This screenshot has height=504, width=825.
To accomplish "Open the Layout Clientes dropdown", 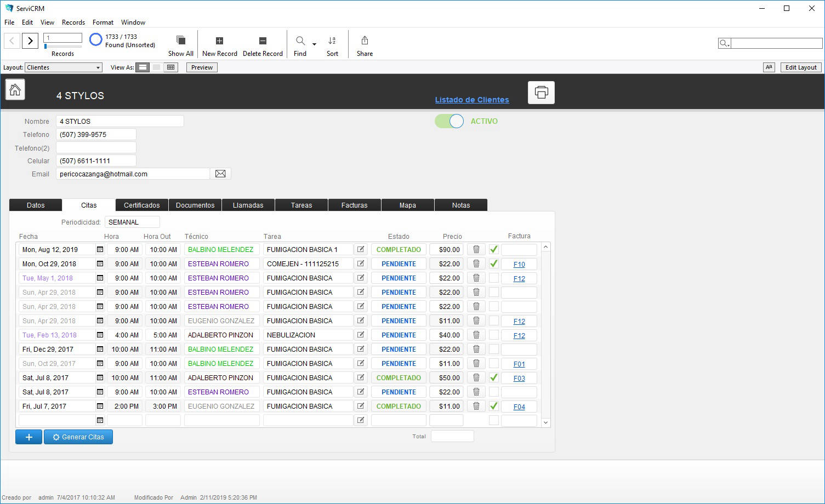I will click(64, 67).
